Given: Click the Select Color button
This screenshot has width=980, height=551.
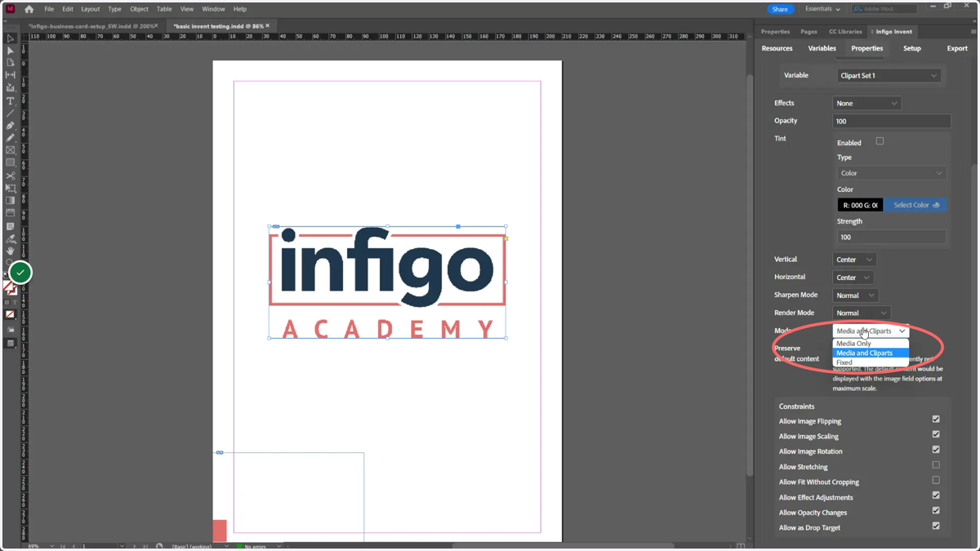Looking at the screenshot, I should point(915,205).
